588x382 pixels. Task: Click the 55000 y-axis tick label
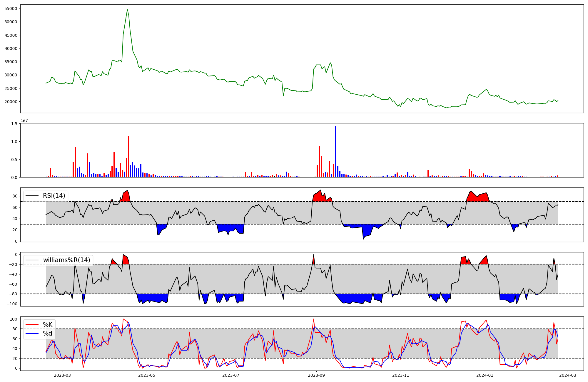11,9
